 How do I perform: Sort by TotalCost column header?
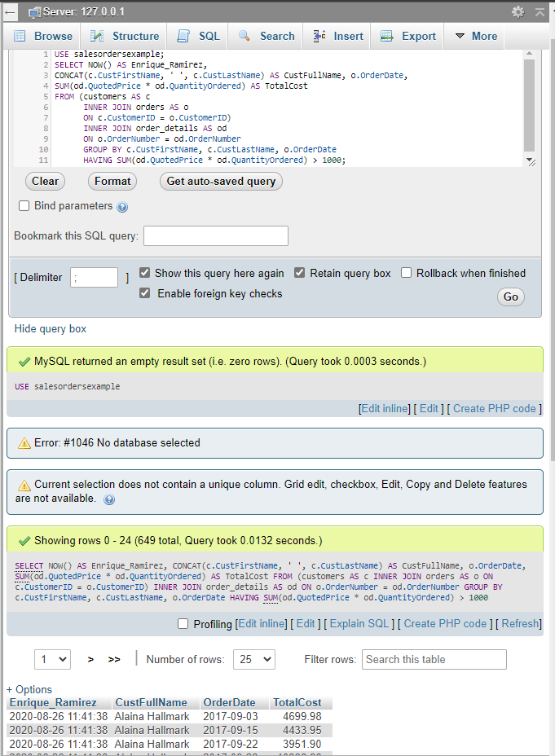click(x=297, y=702)
